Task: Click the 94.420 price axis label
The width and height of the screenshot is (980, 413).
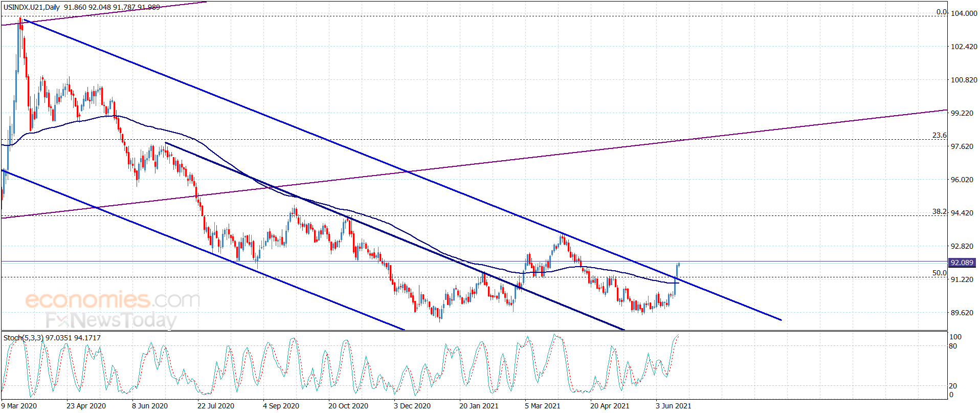Action: click(x=962, y=213)
